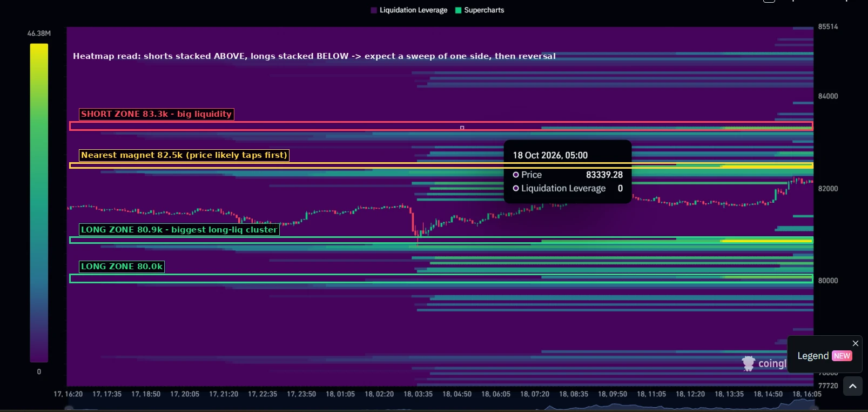This screenshot has width=868, height=412.
Task: Click time axis label 18, 08:35
Action: tap(574, 394)
